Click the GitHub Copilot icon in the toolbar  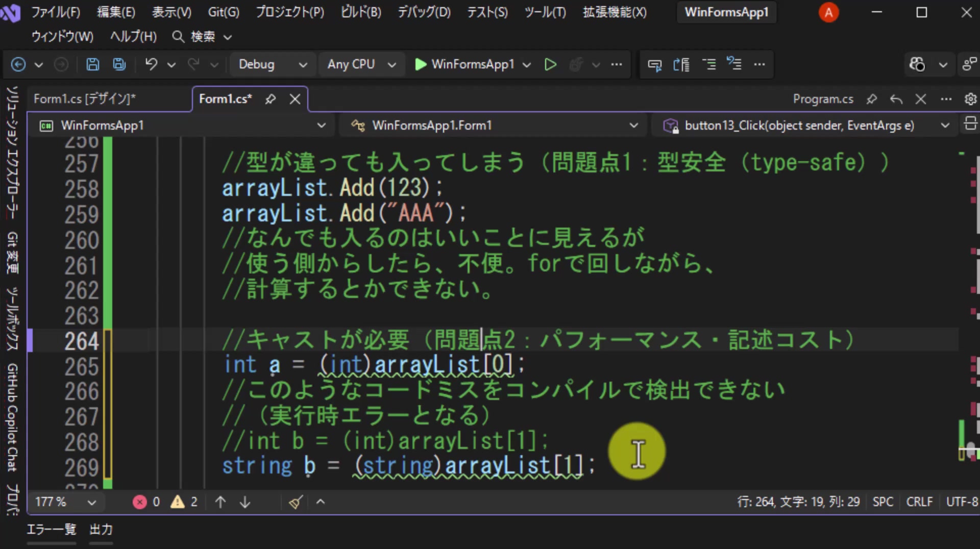917,64
